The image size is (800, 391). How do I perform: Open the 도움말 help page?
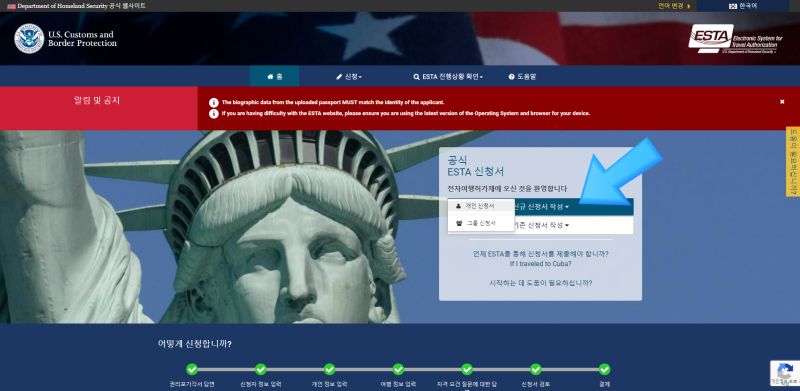(x=522, y=77)
